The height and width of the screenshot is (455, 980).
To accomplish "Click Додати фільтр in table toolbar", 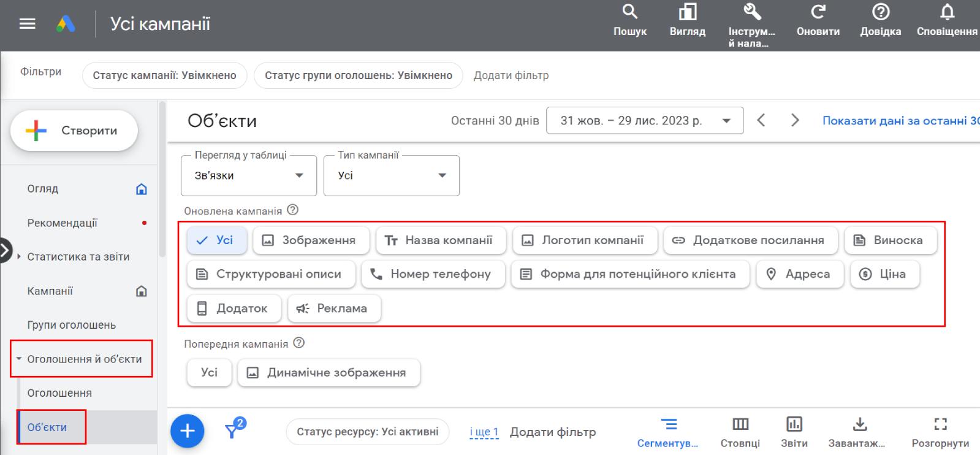I will click(553, 432).
